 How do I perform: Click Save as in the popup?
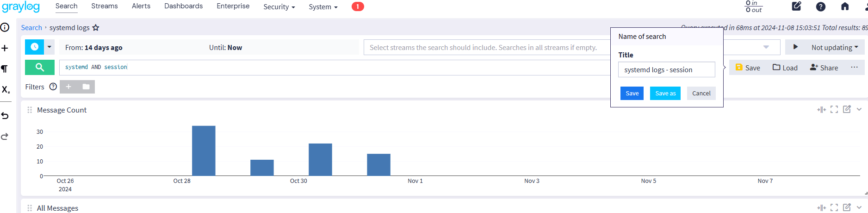point(665,93)
